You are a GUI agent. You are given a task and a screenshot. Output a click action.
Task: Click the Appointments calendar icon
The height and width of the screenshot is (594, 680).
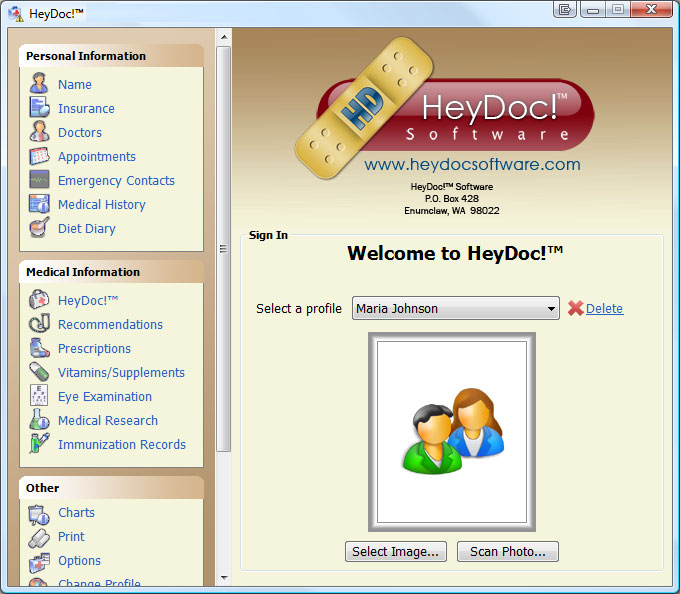(x=39, y=156)
